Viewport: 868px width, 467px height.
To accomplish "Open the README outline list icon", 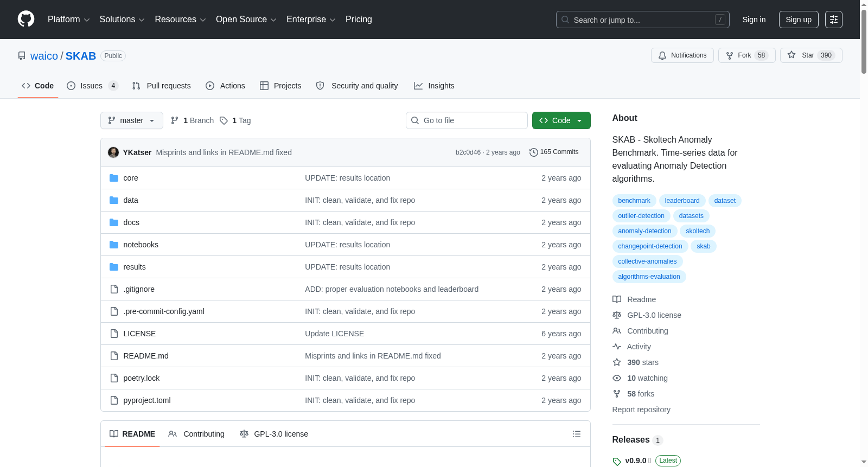I will click(x=577, y=434).
